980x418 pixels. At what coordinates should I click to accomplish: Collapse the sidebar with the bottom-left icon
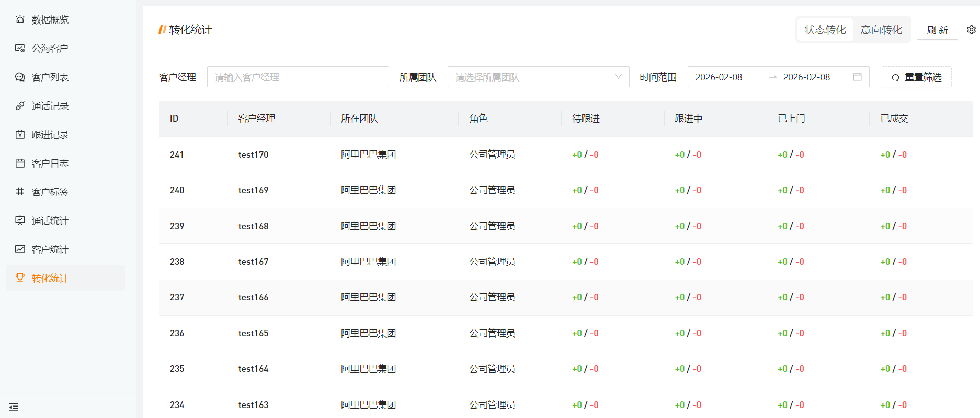(14, 407)
